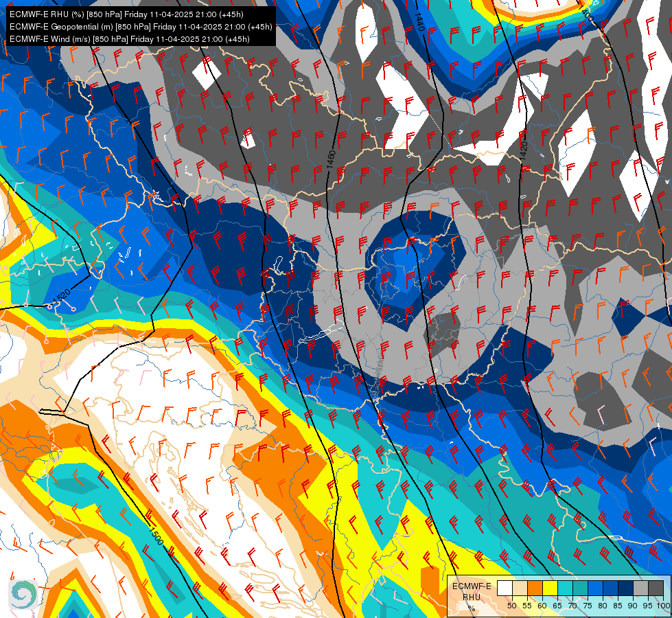The width and height of the screenshot is (672, 618).
Task: Click the '60' legend tick label
Action: click(x=542, y=606)
